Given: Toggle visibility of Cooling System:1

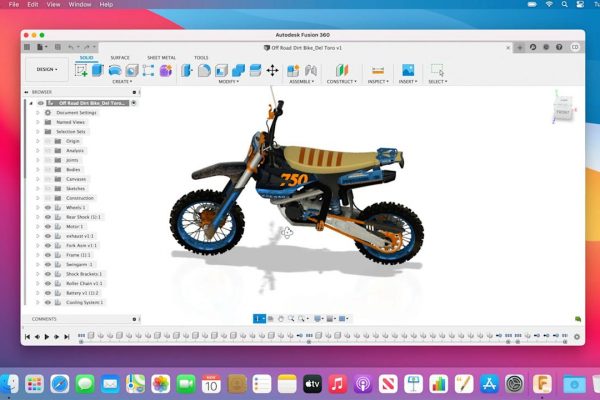Looking at the screenshot, I should (x=48, y=302).
